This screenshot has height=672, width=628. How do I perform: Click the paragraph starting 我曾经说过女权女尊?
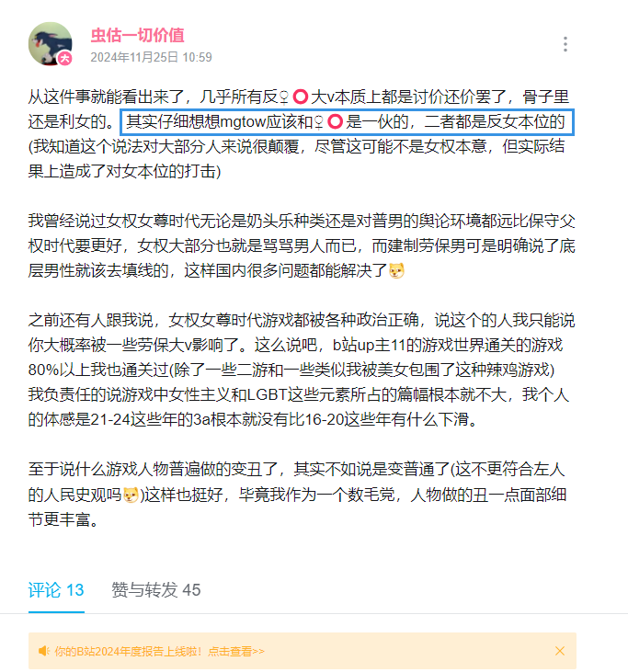coord(302,246)
